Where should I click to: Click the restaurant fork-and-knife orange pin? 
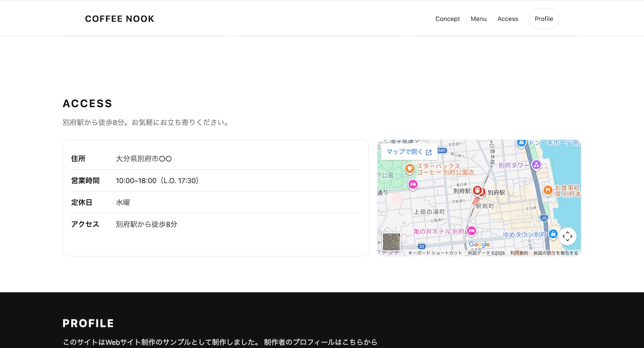tap(548, 189)
